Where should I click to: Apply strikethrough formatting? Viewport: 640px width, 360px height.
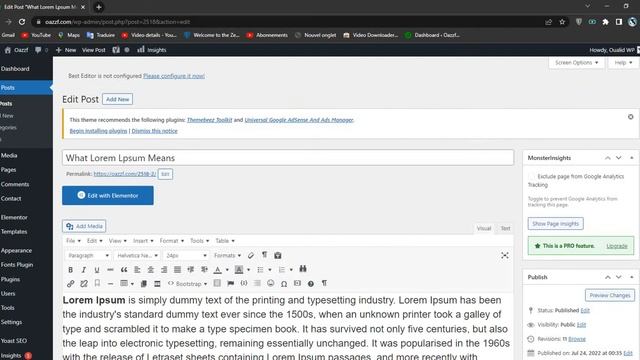(x=110, y=270)
